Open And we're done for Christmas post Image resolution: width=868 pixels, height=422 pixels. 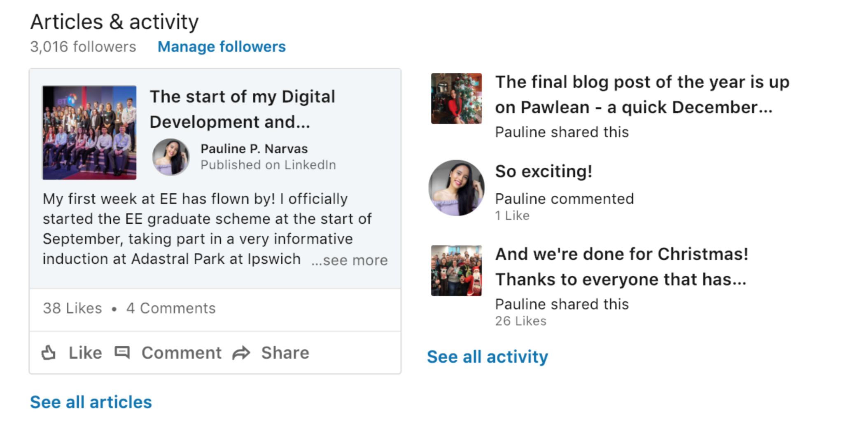click(x=621, y=267)
